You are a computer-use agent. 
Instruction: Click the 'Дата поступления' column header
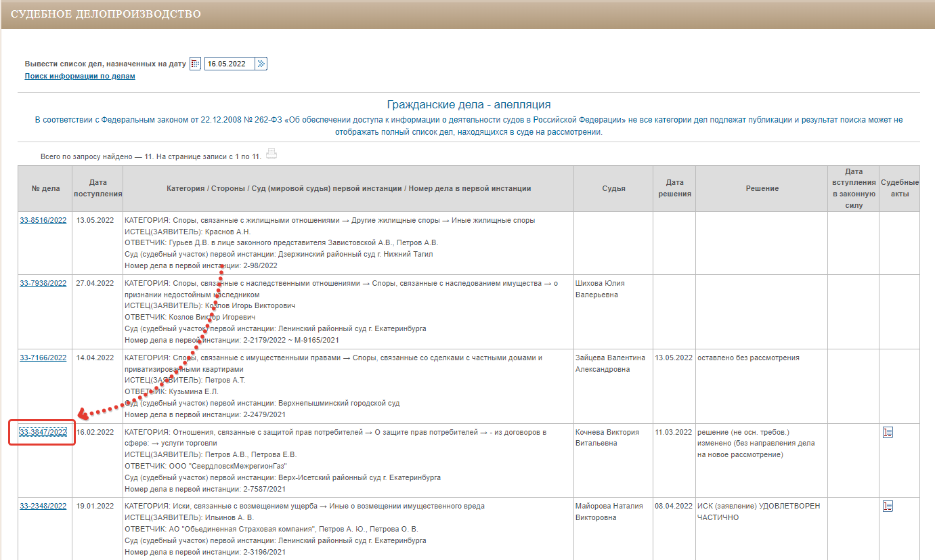click(97, 188)
